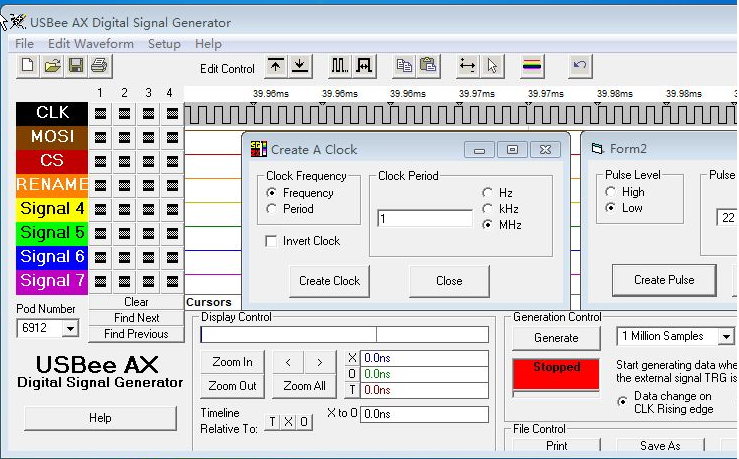Screen dimensions: 739x459
Task: Click the Zoom All button
Action: pos(304,386)
